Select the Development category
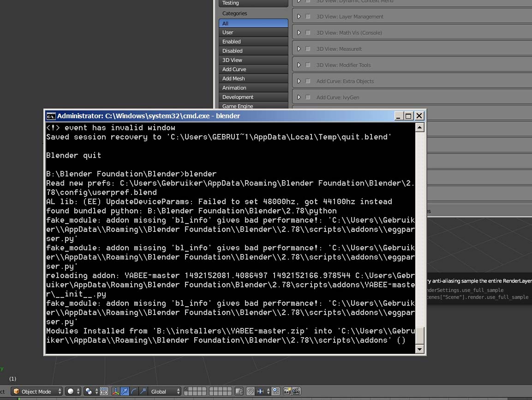 coord(253,97)
